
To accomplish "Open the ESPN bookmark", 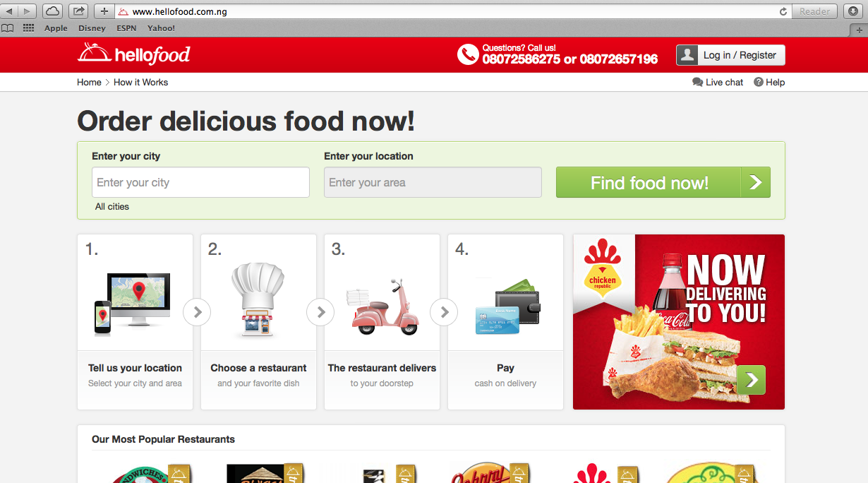I will coord(126,28).
